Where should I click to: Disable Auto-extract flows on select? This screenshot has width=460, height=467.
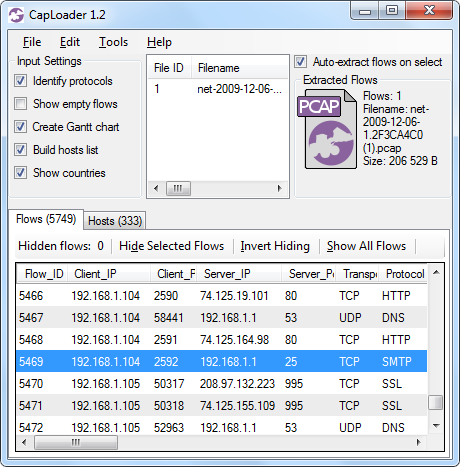click(300, 62)
